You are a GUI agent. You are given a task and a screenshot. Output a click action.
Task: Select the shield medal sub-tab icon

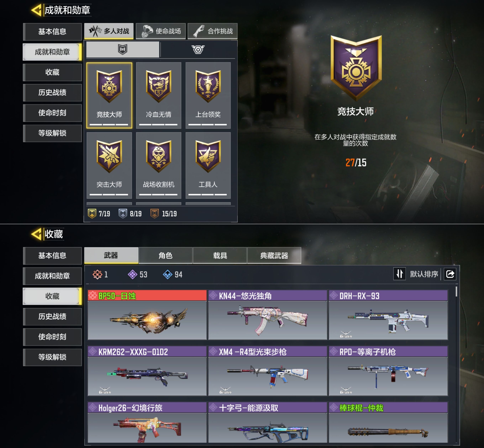click(123, 49)
